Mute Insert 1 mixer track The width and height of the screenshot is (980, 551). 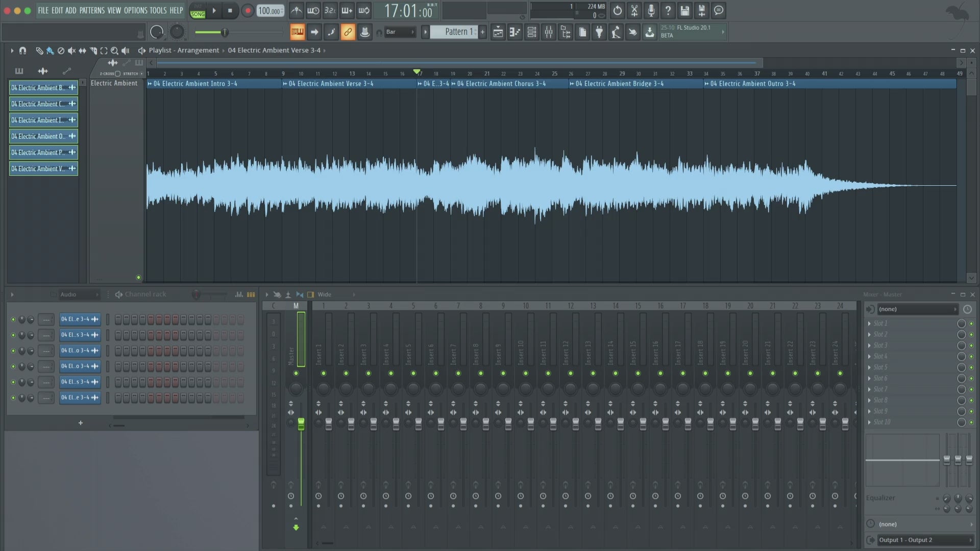(324, 373)
